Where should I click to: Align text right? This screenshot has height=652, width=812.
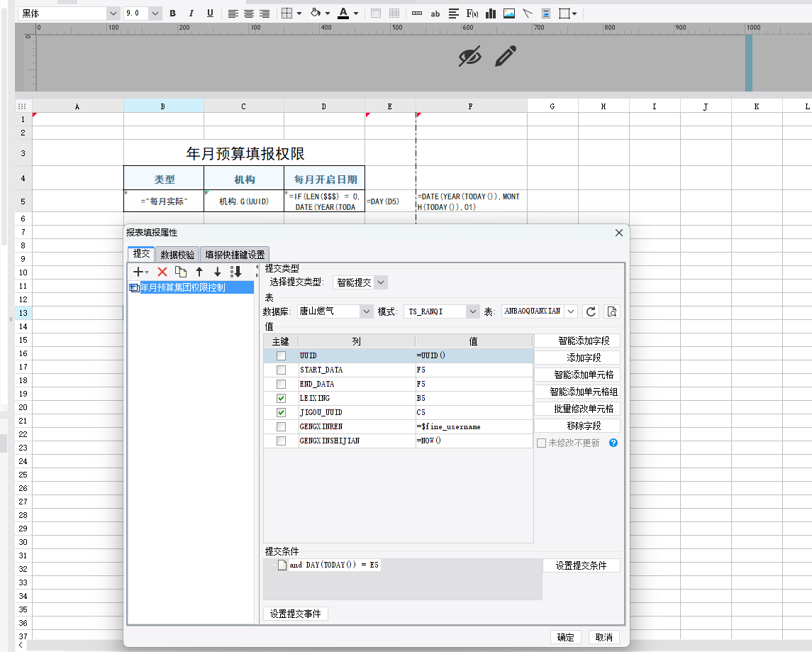(265, 13)
